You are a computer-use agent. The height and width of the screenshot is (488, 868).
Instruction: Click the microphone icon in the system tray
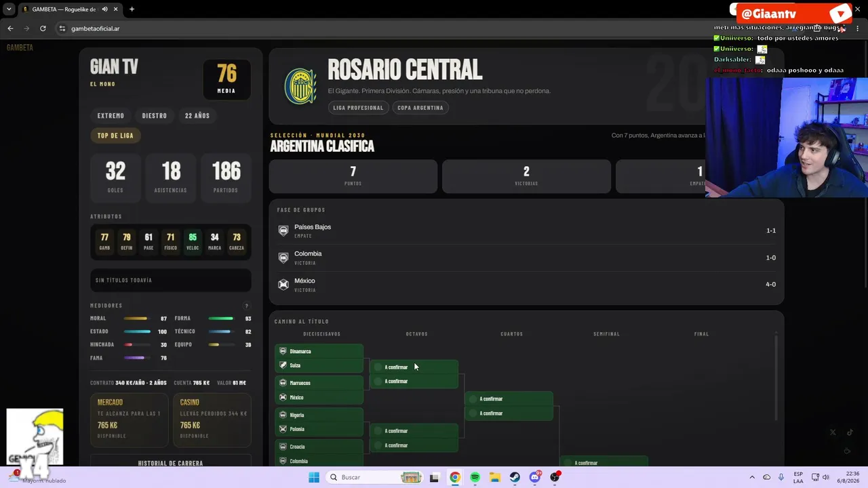(x=781, y=477)
